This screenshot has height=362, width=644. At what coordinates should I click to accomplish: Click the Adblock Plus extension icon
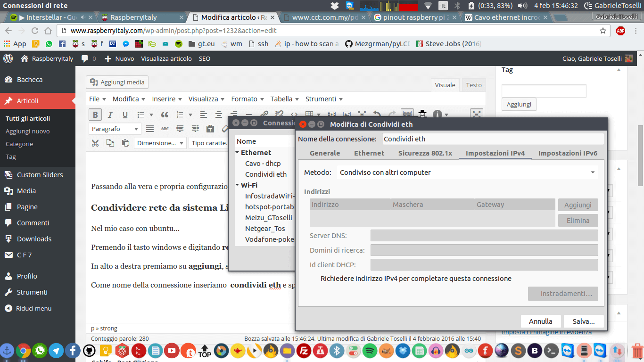point(620,31)
